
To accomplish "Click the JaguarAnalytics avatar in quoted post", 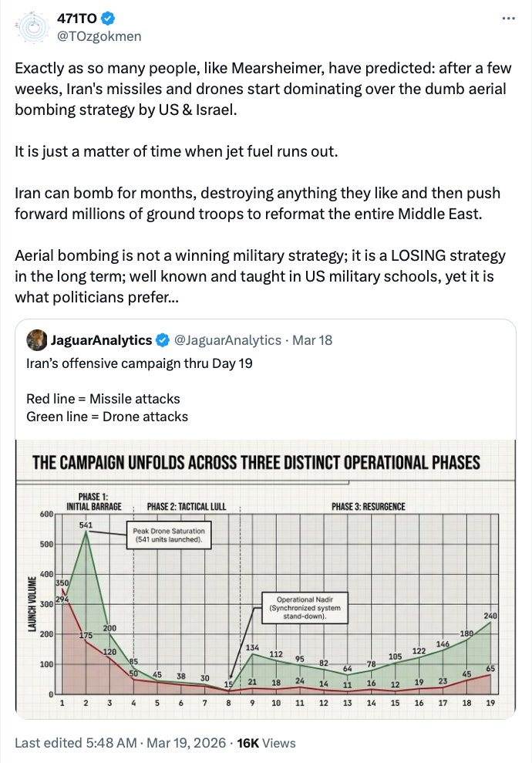I will (35, 339).
